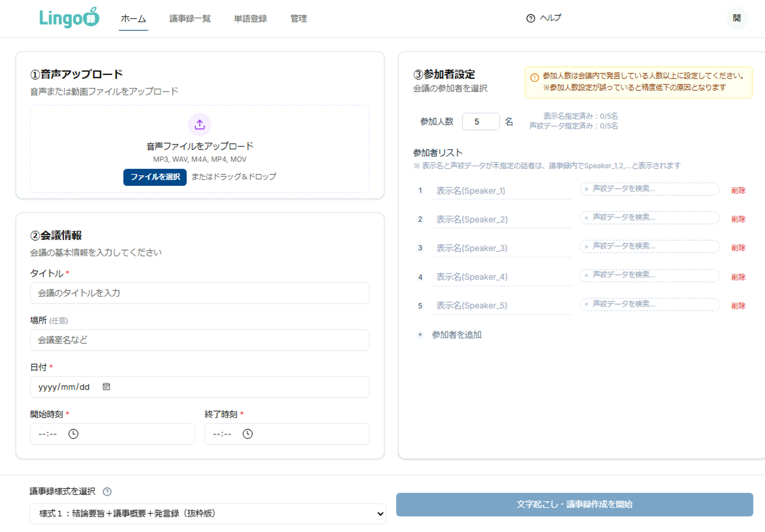Open the user avatar menu 開
Screen dimensions: 765x532
(x=737, y=18)
